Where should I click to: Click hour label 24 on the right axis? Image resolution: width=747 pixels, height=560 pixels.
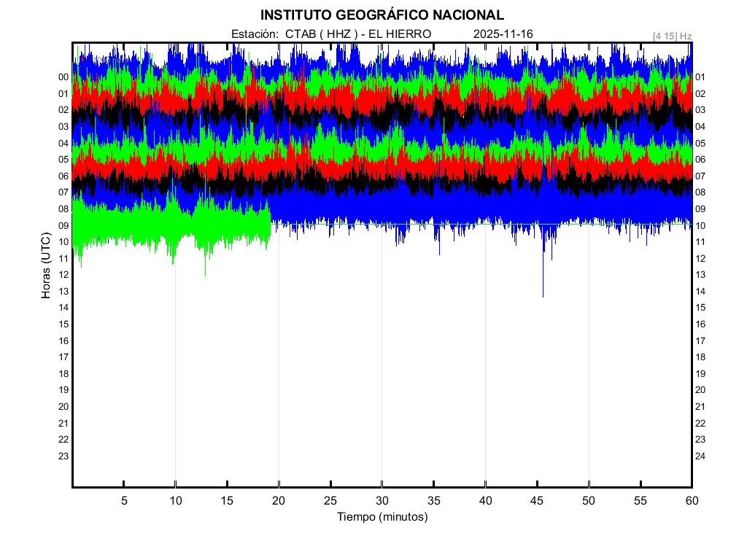700,456
